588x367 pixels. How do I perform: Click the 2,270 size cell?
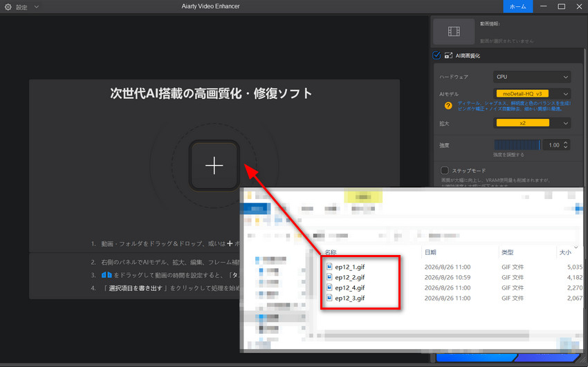(575, 288)
